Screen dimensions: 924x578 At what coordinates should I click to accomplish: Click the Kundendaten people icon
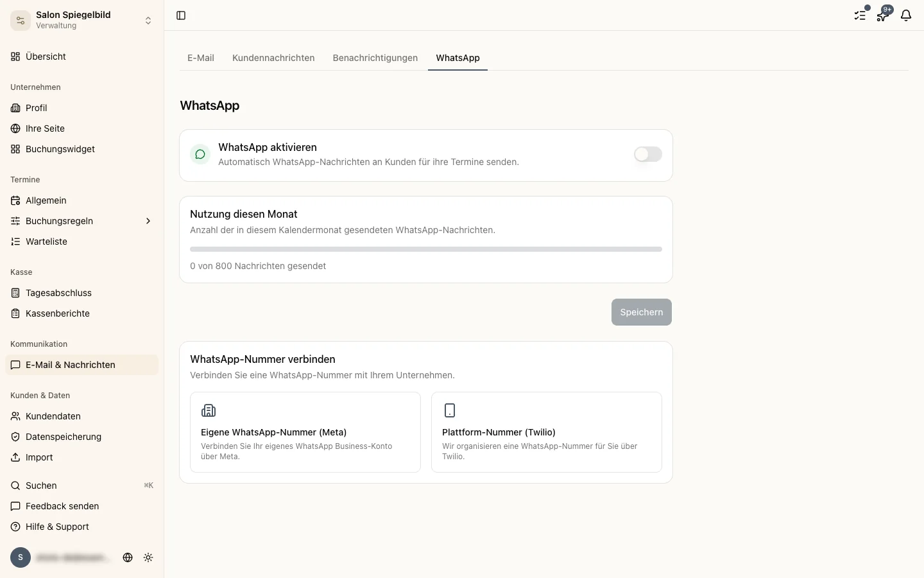15,416
